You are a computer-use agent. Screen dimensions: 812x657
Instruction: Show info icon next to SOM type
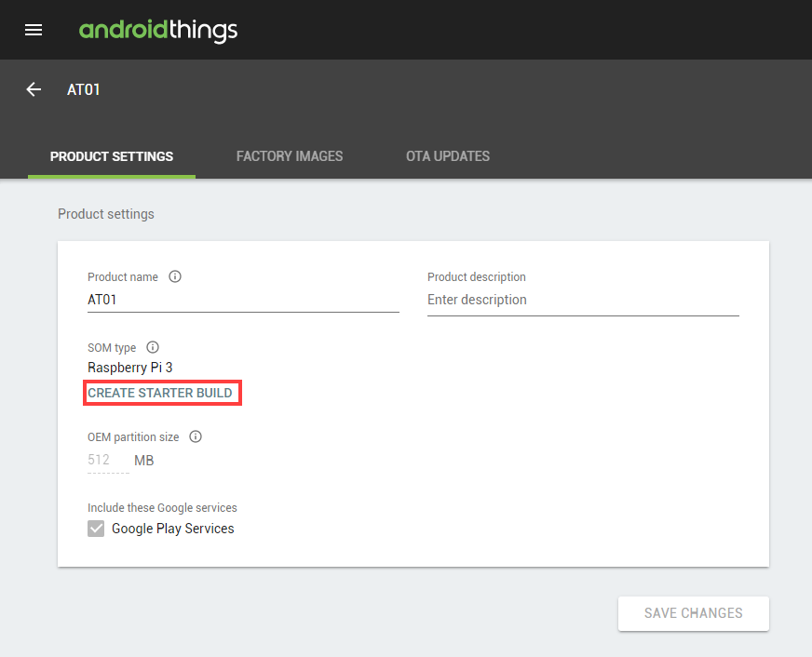153,347
